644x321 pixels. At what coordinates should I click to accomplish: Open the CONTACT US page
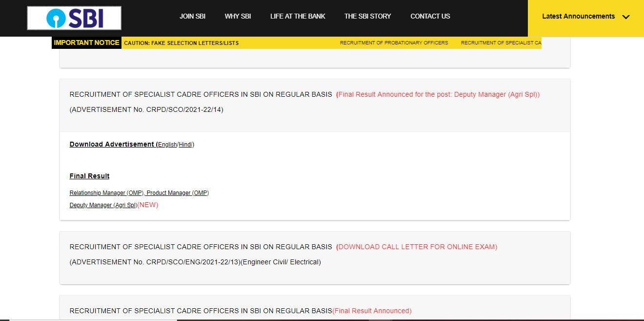430,16
